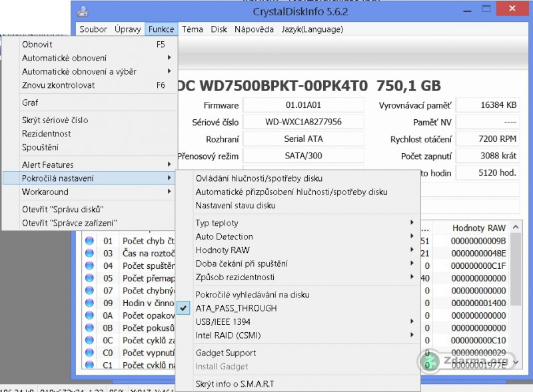
Task: Click the Rozhraní field Serial ATA
Action: click(303, 139)
